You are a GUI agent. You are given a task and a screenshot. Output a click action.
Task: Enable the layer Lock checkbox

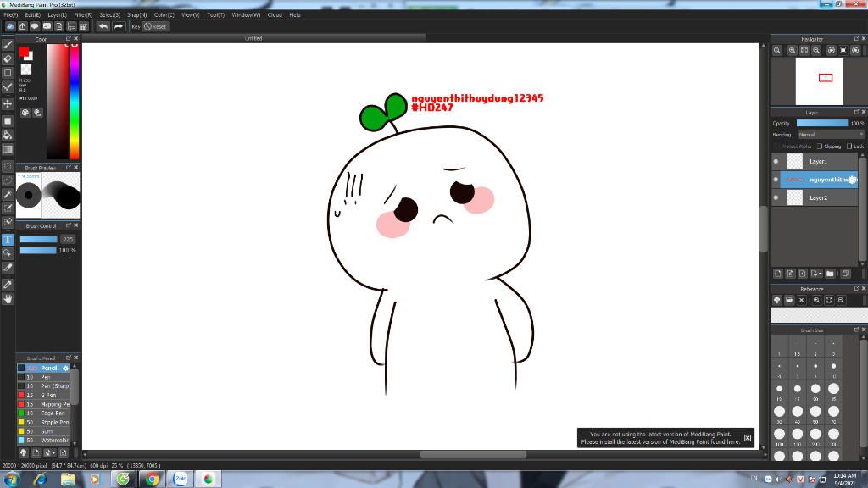coord(849,146)
